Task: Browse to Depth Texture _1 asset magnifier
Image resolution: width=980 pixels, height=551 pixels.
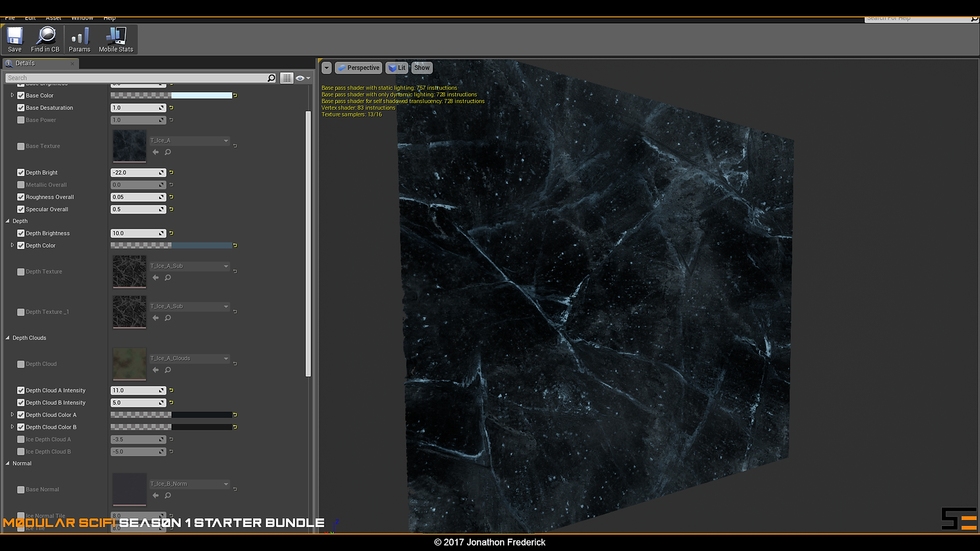Action: tap(168, 318)
